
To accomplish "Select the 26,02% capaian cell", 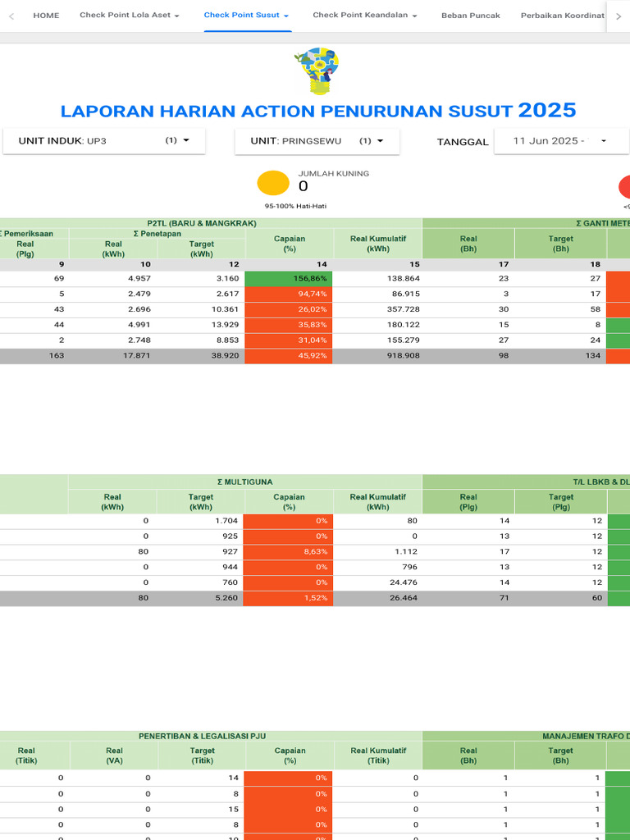I will pyautogui.click(x=289, y=309).
